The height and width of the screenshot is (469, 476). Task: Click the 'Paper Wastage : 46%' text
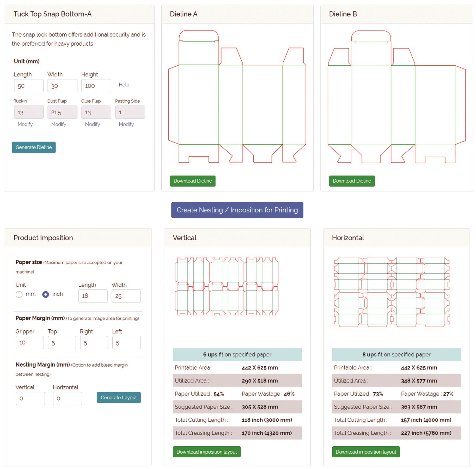tap(268, 394)
